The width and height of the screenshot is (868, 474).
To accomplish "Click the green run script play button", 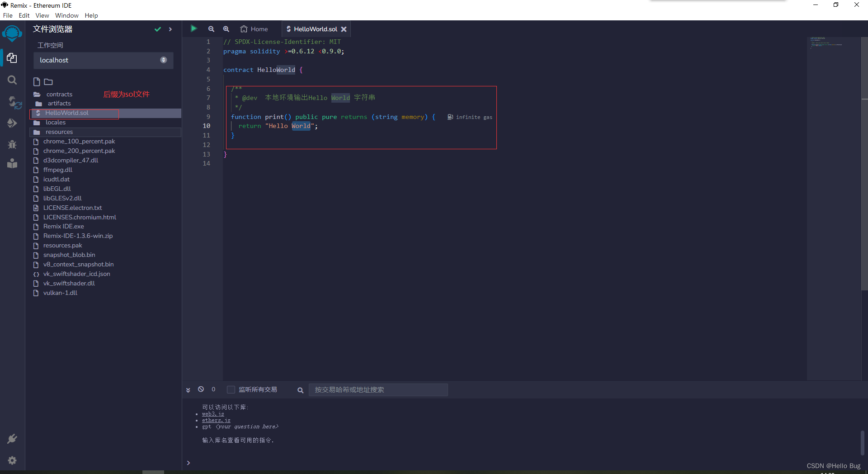I will click(x=193, y=28).
